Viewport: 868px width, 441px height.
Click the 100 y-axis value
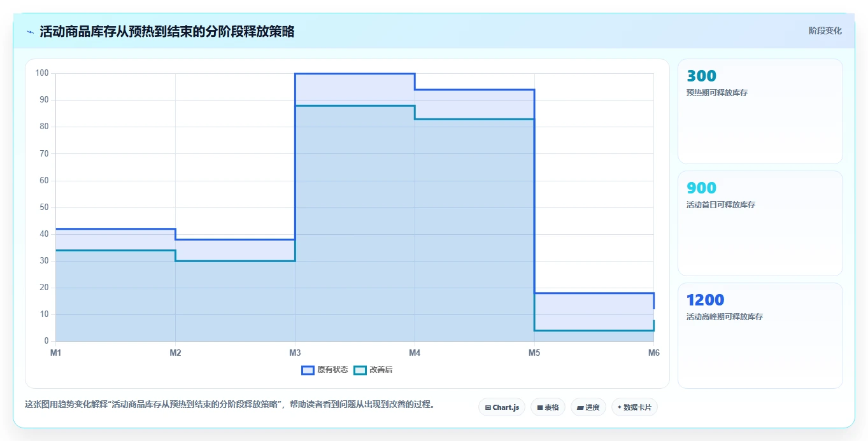coord(42,73)
